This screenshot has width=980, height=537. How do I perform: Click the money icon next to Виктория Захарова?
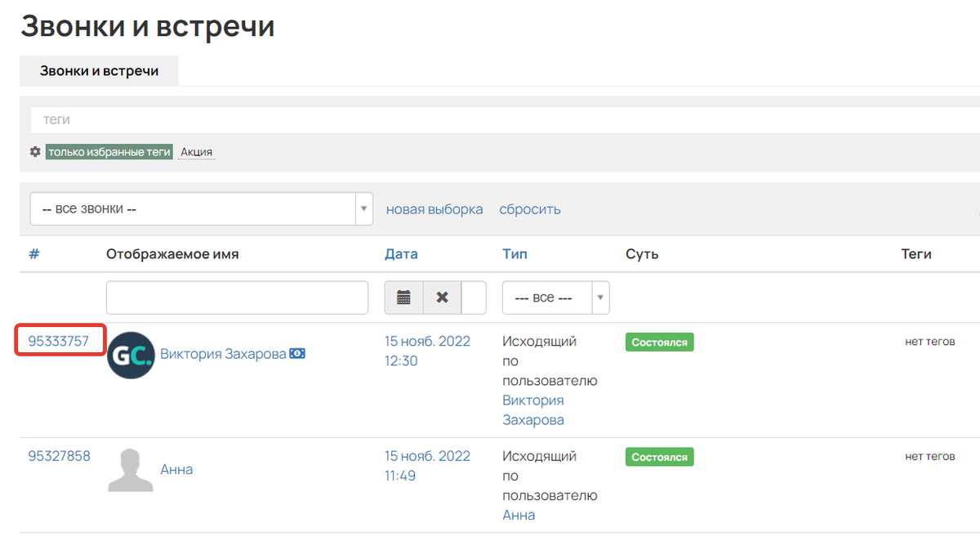pyautogui.click(x=298, y=354)
